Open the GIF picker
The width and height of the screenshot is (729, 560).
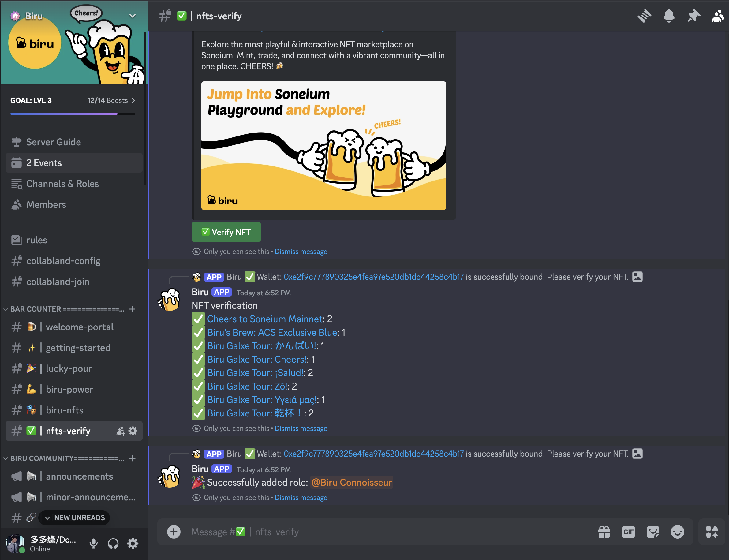tap(628, 532)
